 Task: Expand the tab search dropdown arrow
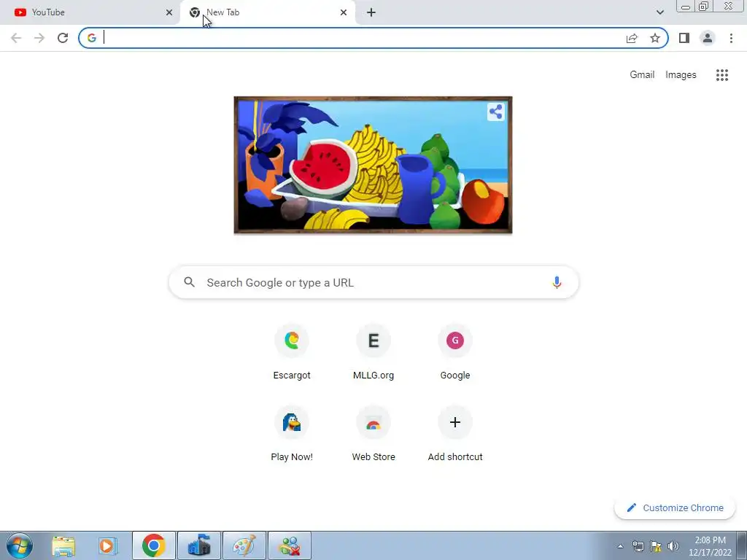coord(659,12)
